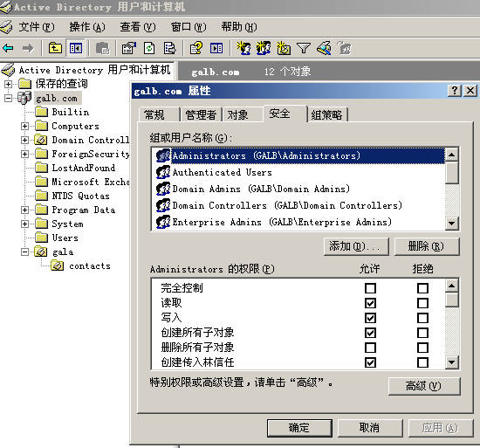Image resolution: width=480 pixels, height=448 pixels.
Task: Click the gala OU folder icon
Action: [41, 252]
